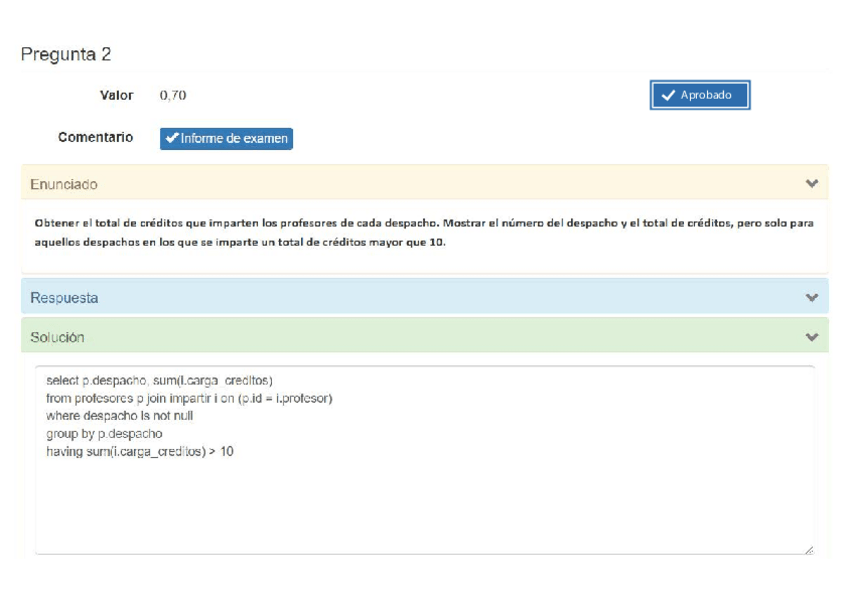Image resolution: width=848 pixels, height=599 pixels.
Task: Click the Solución section header title
Action: [x=57, y=338]
